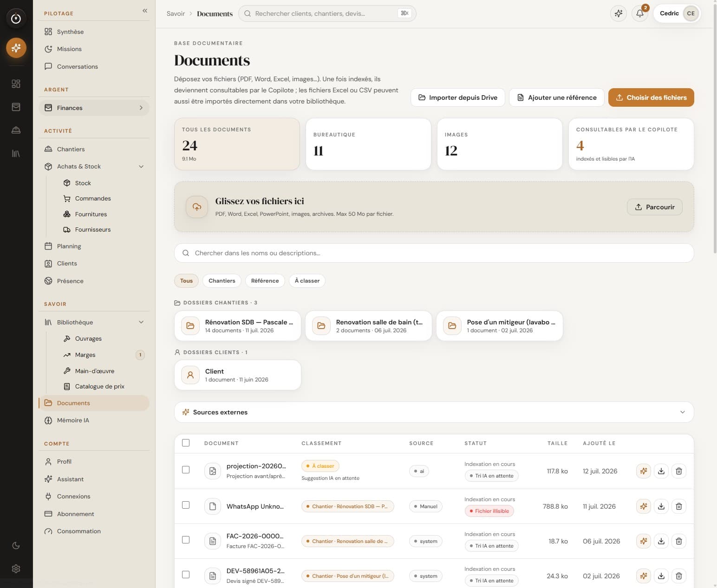Toggle the select-all documents checkbox

186,443
